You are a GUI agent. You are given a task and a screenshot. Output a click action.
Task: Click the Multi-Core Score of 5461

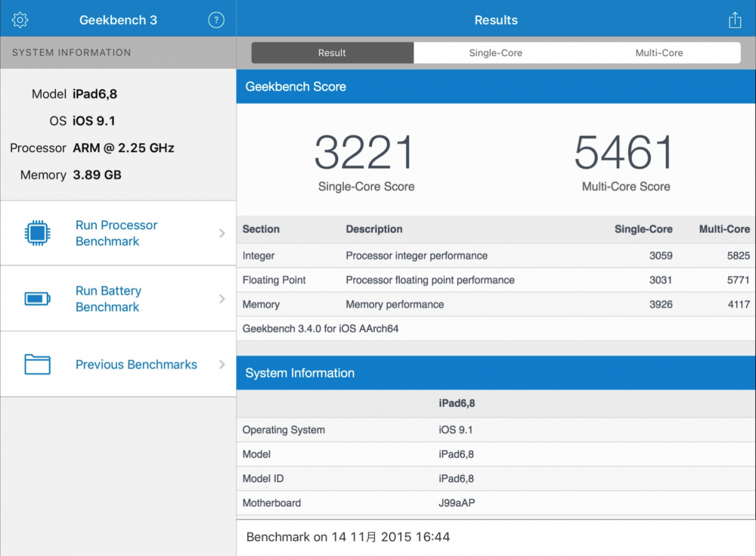point(622,151)
